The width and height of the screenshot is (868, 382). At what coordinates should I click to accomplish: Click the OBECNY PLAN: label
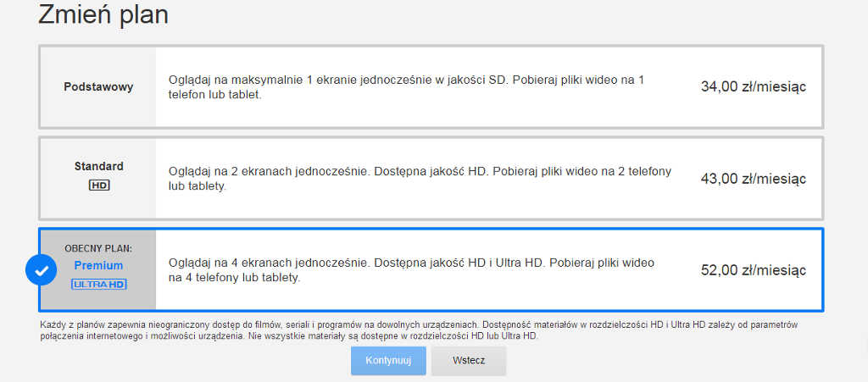pos(98,249)
